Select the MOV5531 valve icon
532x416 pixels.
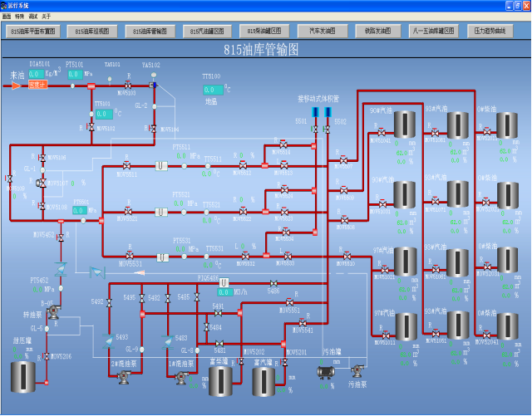point(129,257)
